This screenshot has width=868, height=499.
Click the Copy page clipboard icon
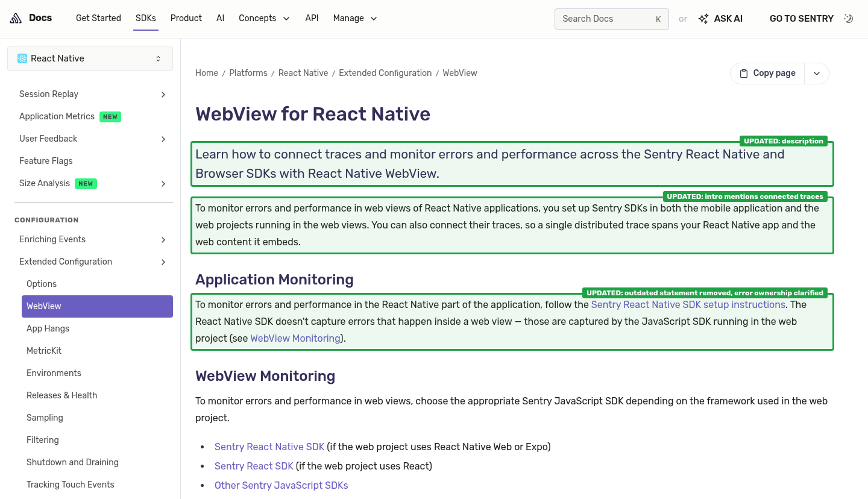(744, 74)
